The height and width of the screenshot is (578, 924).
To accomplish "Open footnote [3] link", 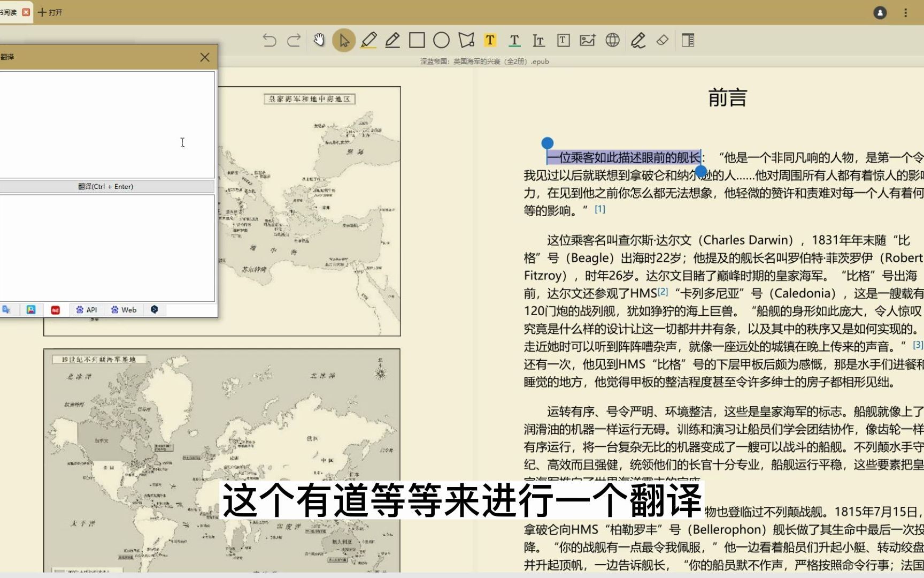I will [918, 345].
